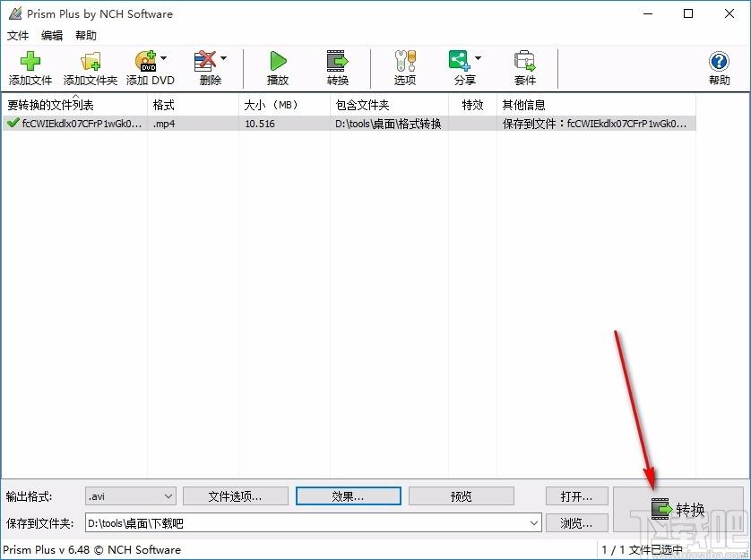Click the 包含文件夹 column header

click(x=389, y=105)
